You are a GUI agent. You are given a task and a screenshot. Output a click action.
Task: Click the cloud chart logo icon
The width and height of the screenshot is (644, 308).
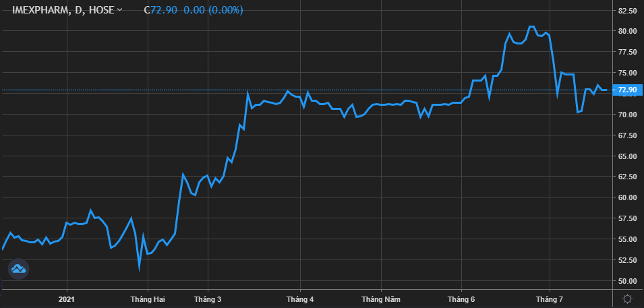click(x=18, y=269)
